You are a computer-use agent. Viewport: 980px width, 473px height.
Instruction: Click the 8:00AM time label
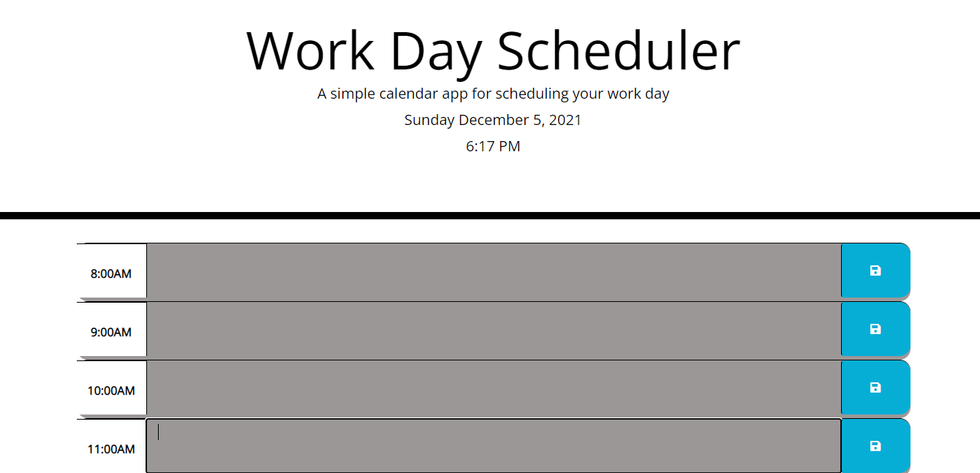111,273
